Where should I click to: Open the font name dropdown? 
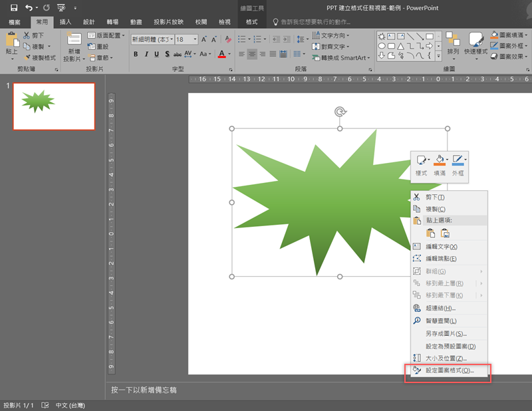170,39
